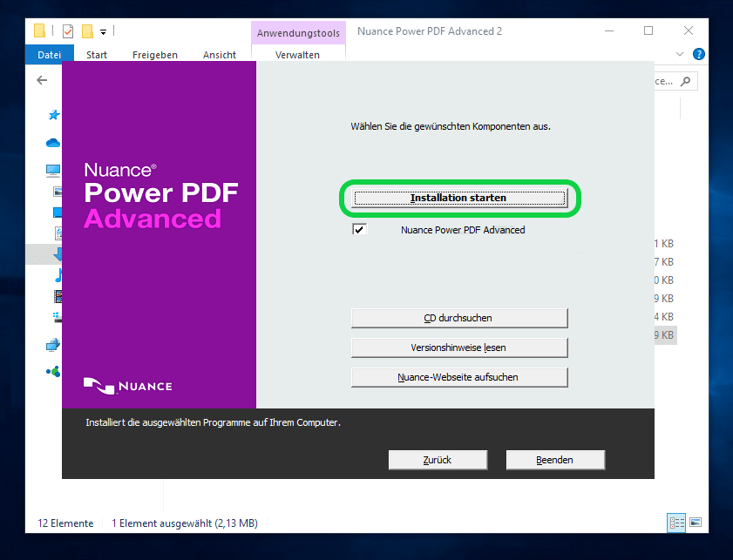Click the '7 KB' file size entry

click(x=664, y=262)
